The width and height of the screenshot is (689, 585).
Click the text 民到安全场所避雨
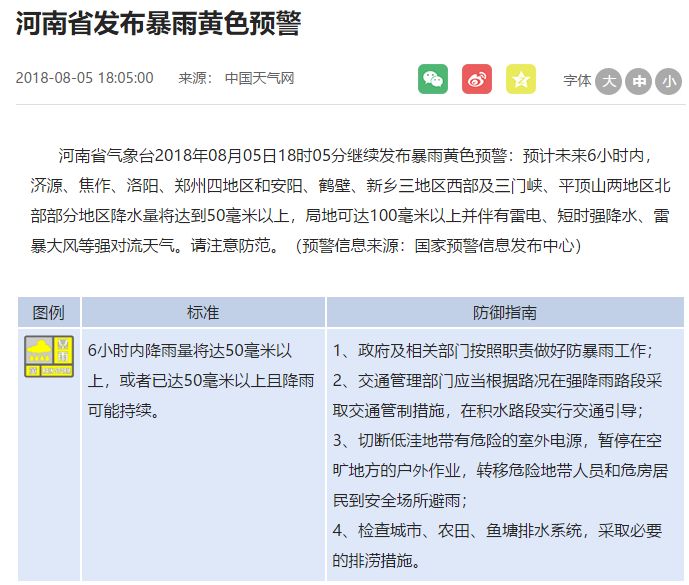click(x=396, y=501)
